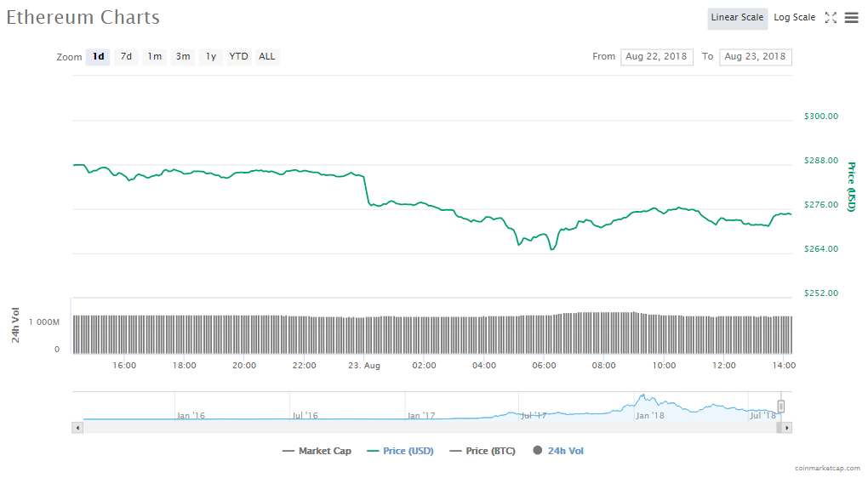Choose the 1y zoom option
The width and height of the screenshot is (868, 478).
pyautogui.click(x=210, y=57)
